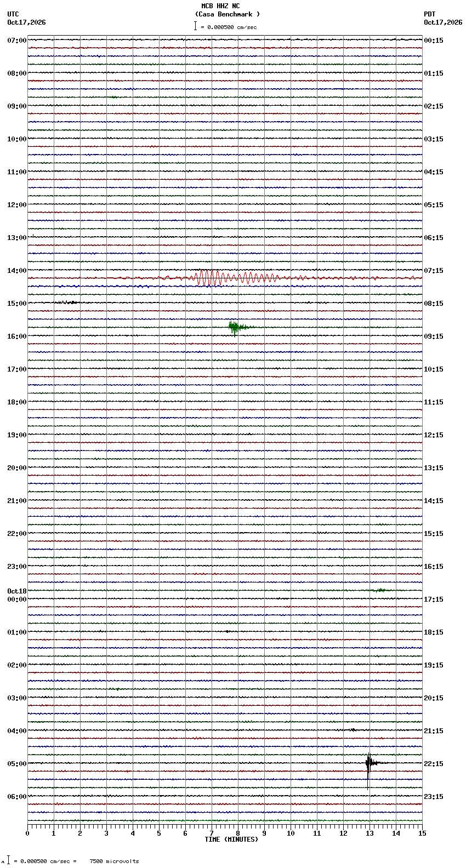Click the 21:00 UTC row label
Image resolution: width=466 pixels, height=868 pixels.
click(17, 501)
